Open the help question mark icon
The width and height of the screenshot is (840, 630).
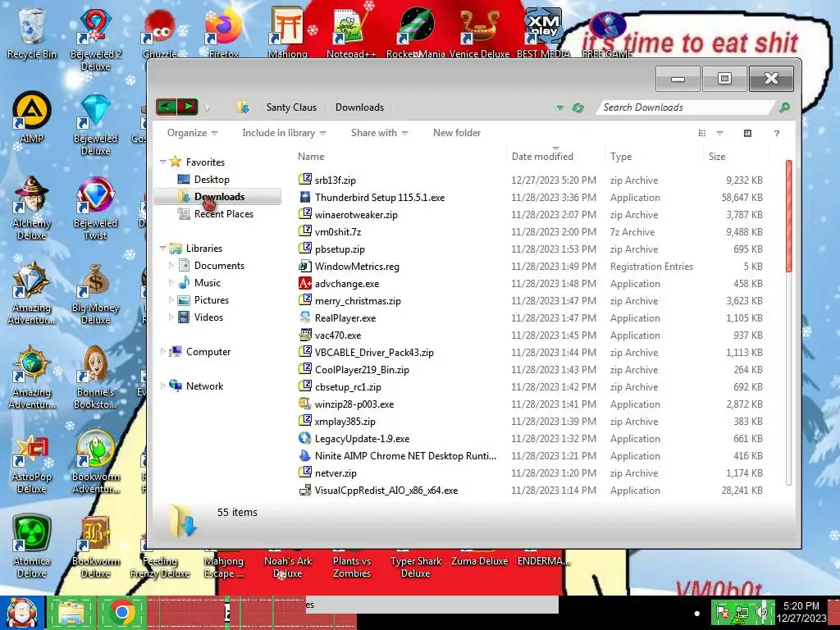[776, 134]
